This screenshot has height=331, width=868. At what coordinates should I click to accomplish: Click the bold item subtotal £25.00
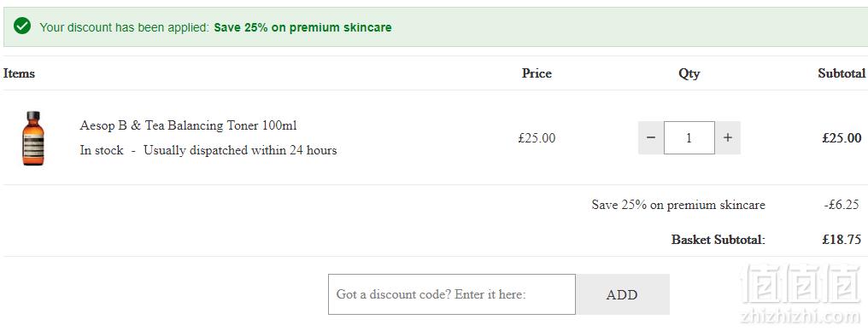click(842, 138)
